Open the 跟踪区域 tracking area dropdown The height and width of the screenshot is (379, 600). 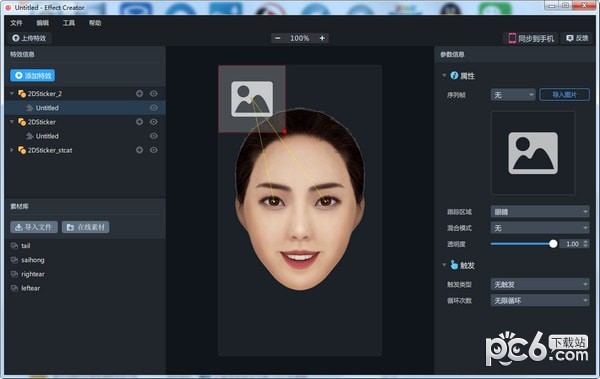[540, 212]
